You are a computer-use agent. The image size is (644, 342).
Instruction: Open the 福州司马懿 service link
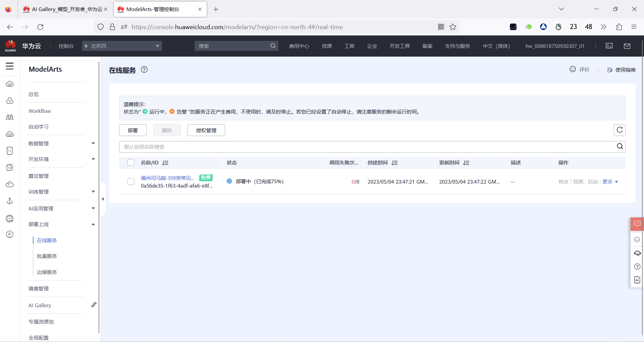click(167, 178)
